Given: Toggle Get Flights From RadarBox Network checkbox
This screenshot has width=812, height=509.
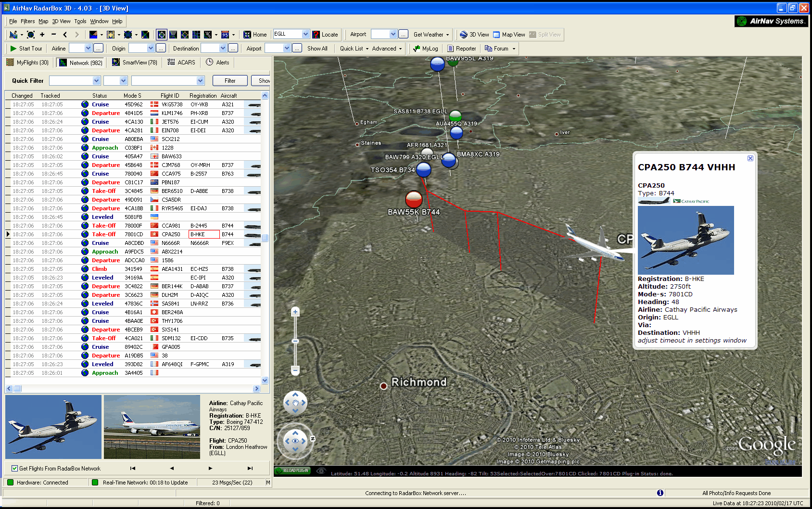Looking at the screenshot, I should (14, 469).
